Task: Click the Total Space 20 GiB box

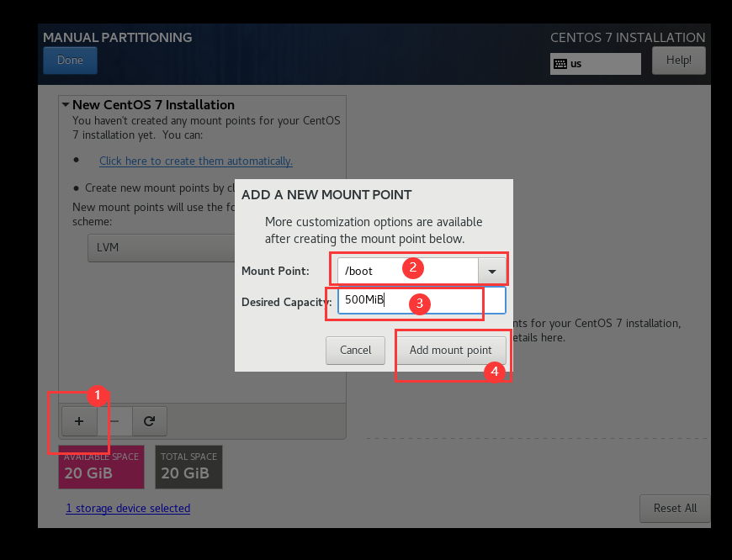Action: pos(188,467)
